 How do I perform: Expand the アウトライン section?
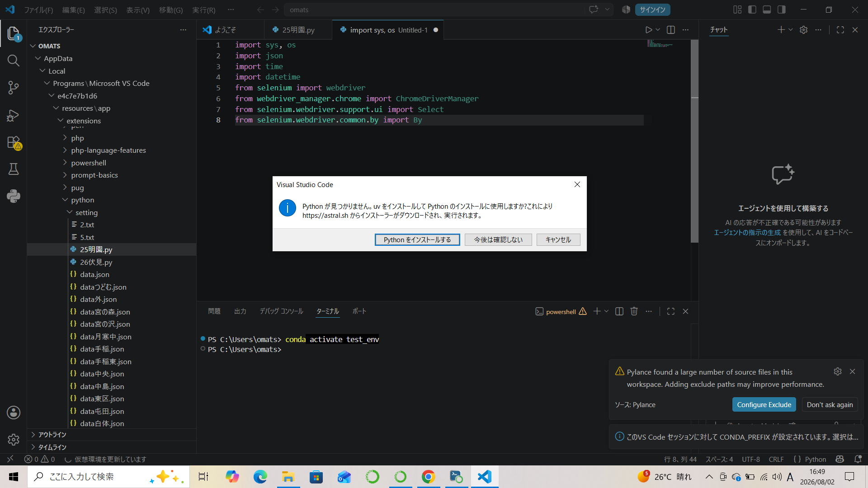coord(112,435)
